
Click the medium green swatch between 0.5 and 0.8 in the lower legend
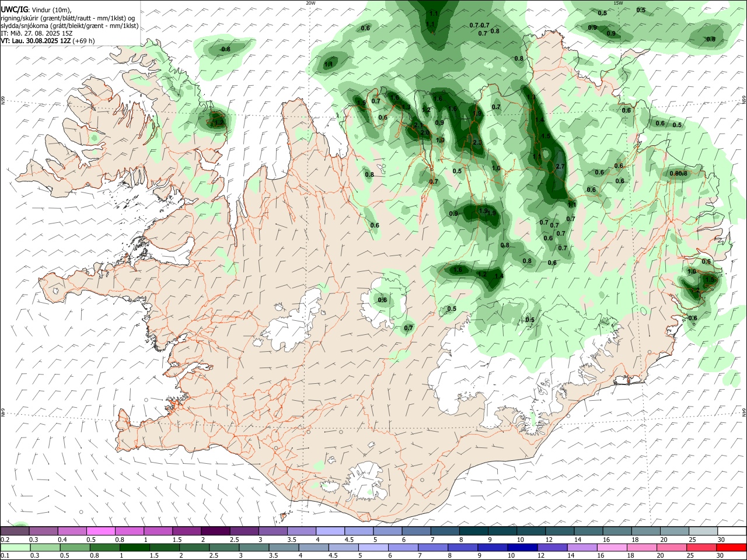click(x=75, y=547)
